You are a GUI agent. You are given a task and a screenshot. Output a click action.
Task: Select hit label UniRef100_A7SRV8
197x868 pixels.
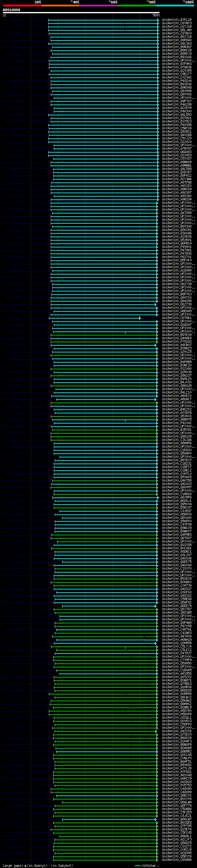point(177,412)
